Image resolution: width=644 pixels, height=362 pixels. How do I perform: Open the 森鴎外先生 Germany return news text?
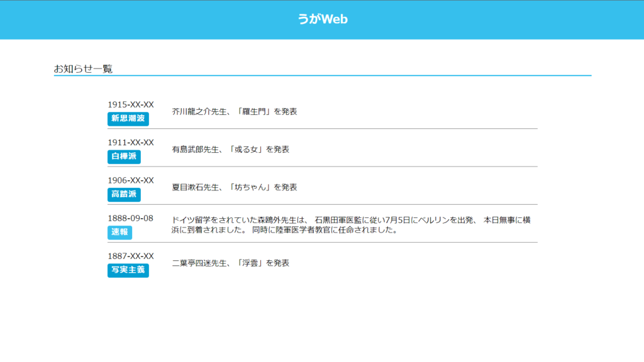tap(352, 224)
